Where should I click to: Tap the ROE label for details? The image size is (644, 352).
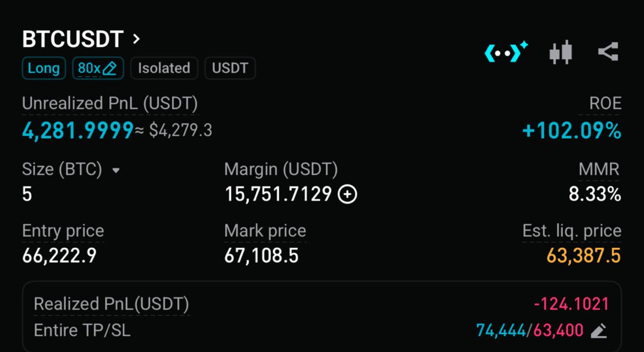pyautogui.click(x=605, y=104)
